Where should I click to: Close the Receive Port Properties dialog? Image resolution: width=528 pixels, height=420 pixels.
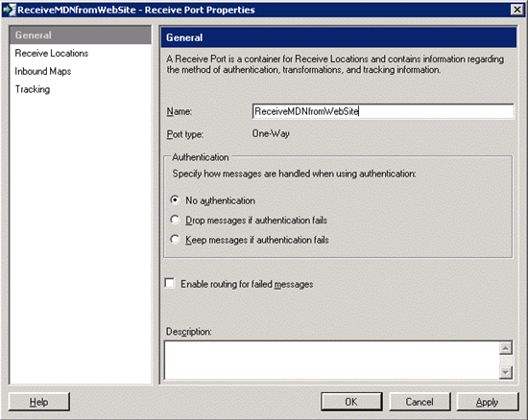click(x=516, y=10)
